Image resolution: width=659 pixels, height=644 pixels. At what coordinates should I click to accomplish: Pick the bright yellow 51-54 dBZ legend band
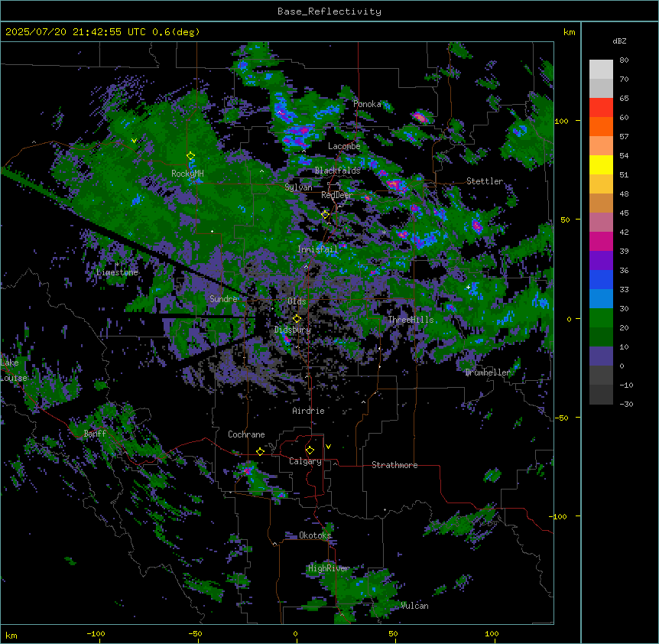click(x=601, y=164)
